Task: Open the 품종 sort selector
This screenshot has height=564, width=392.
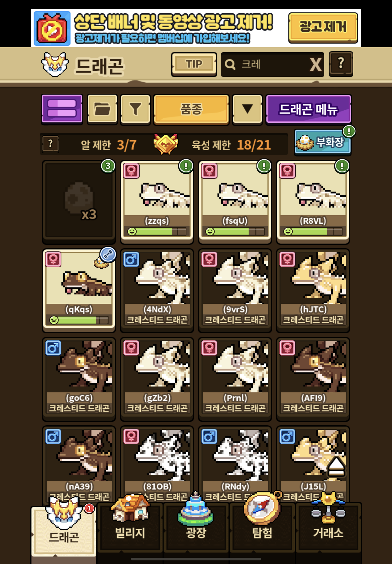Action: [x=191, y=109]
